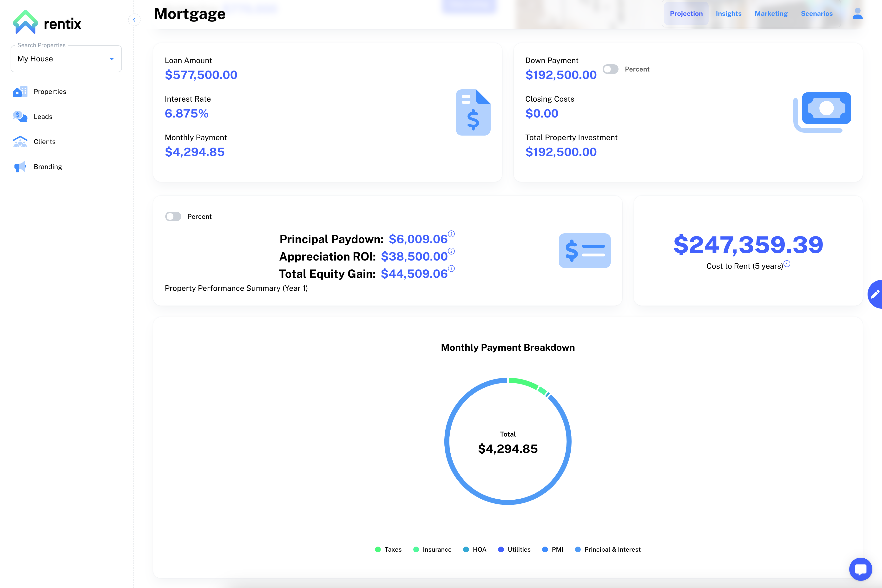Collapse sidebar with the chevron arrow
The width and height of the screenshot is (882, 588).
click(134, 20)
